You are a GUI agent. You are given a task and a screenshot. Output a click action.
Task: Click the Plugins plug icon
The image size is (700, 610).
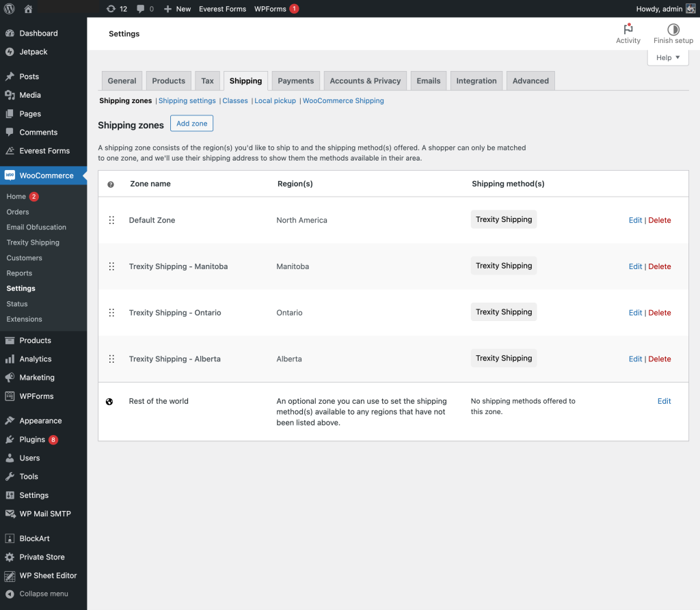[10, 439]
